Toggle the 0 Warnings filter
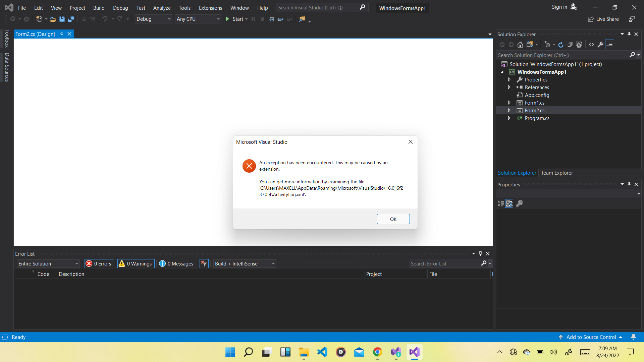The width and height of the screenshot is (644, 362). (x=136, y=264)
